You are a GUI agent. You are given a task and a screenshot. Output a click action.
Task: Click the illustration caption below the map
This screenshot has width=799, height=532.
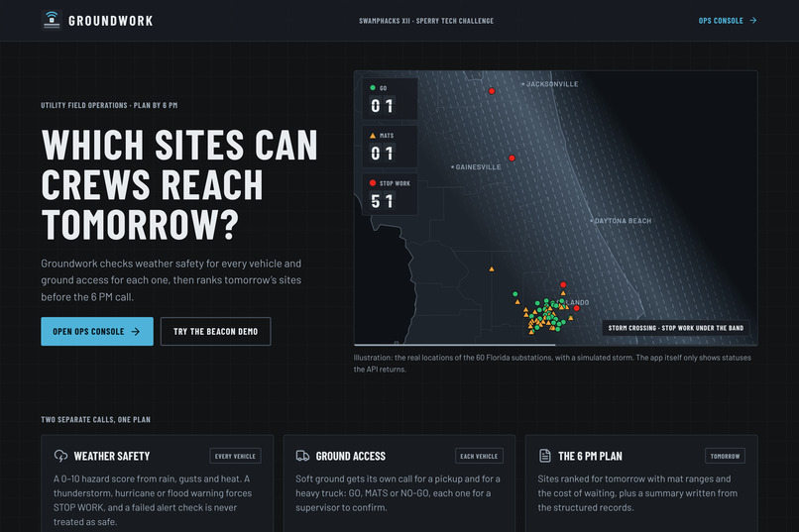click(x=552, y=364)
